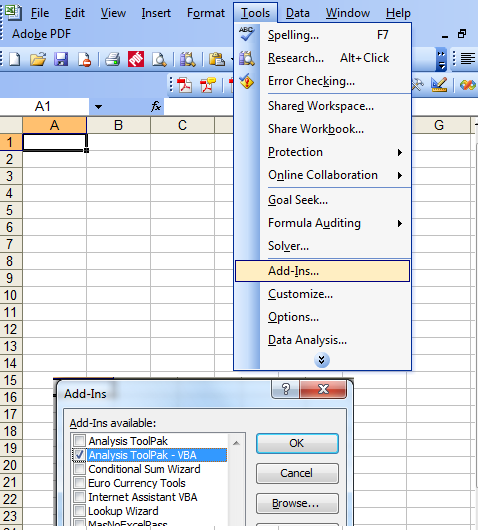Click the Open folder toolbar icon
478x530 pixels.
click(x=38, y=59)
